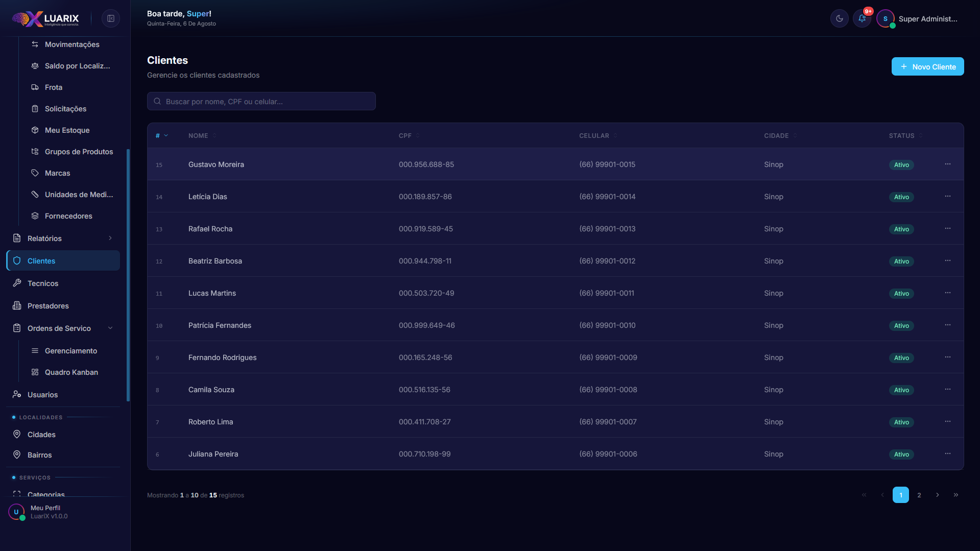Image resolution: width=980 pixels, height=551 pixels.
Task: Select the name Letícia Dias
Action: (x=208, y=197)
